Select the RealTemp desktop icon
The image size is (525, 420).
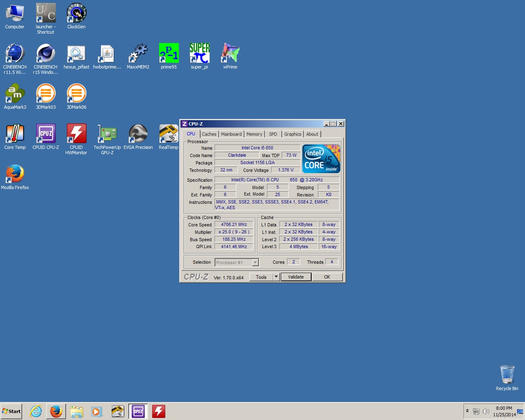coord(169,137)
